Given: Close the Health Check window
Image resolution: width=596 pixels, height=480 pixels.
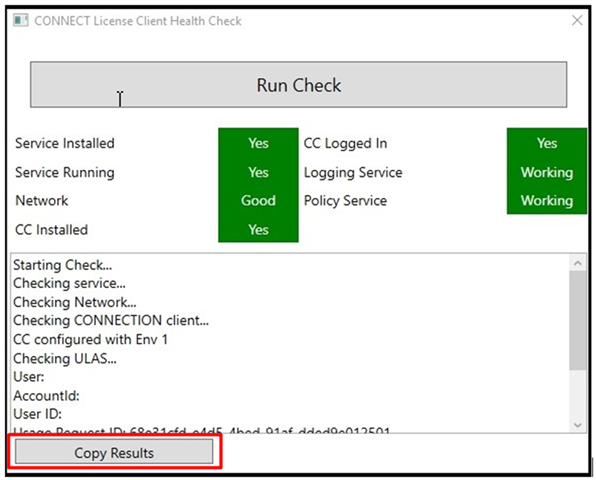Looking at the screenshot, I should pos(577,20).
